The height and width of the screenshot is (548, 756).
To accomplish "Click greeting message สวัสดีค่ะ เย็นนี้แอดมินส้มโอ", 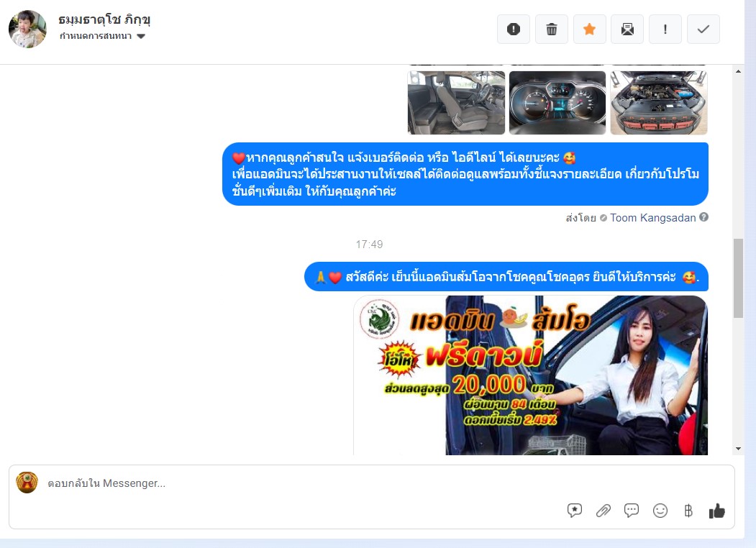I will [506, 277].
